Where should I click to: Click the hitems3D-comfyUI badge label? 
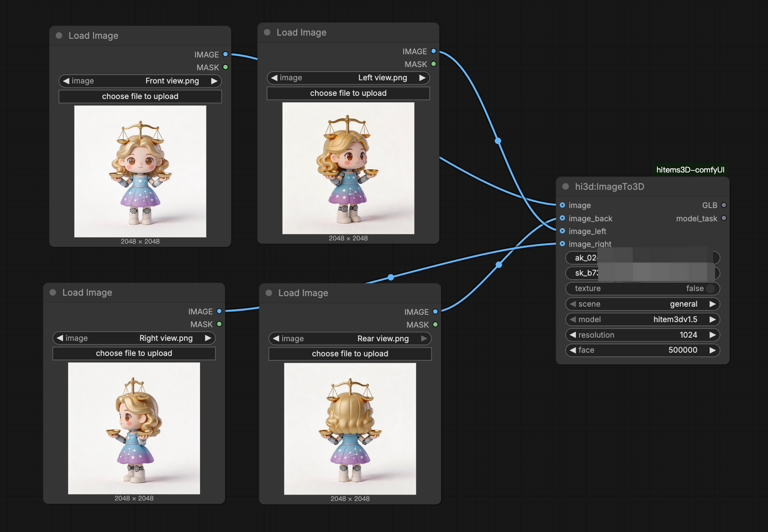690,170
